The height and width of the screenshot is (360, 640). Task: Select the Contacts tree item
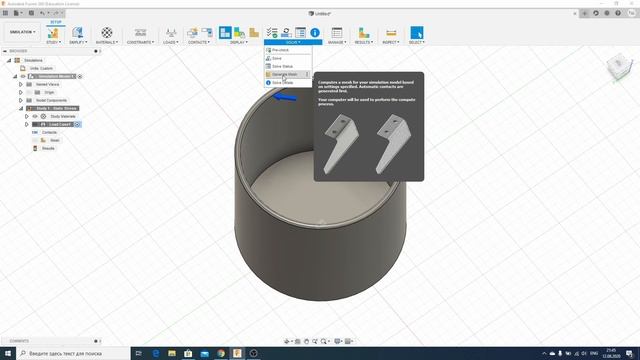(x=49, y=132)
